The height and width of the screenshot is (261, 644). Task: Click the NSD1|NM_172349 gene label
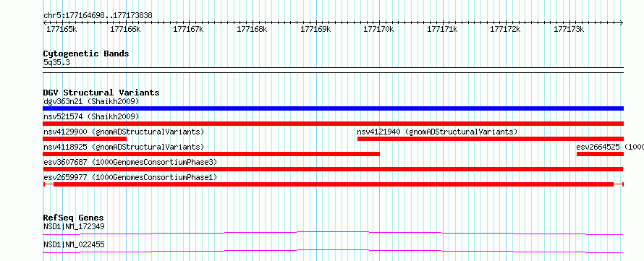[x=74, y=226]
